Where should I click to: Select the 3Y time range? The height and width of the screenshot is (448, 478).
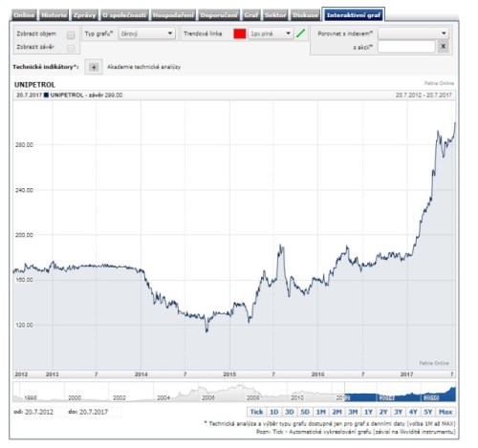tap(399, 412)
